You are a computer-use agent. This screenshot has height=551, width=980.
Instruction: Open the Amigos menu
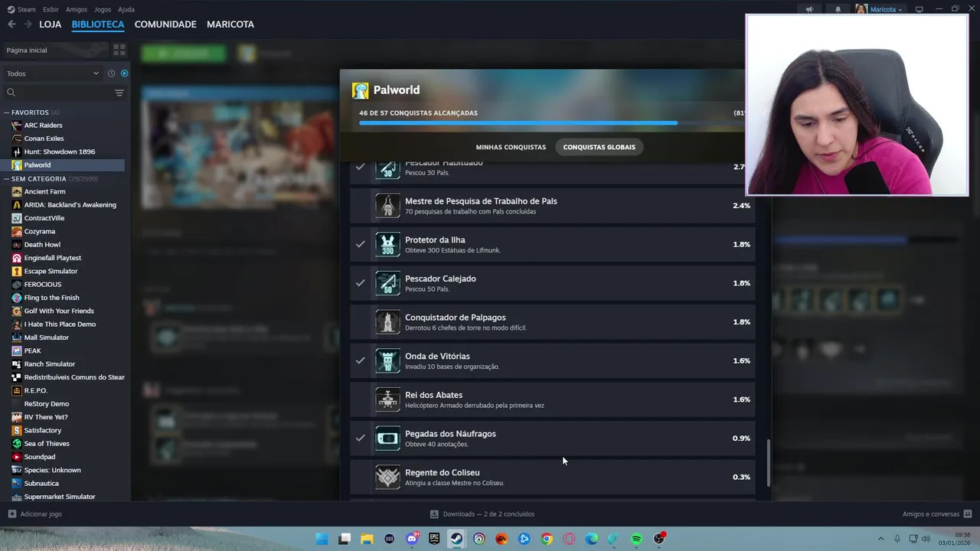point(77,9)
